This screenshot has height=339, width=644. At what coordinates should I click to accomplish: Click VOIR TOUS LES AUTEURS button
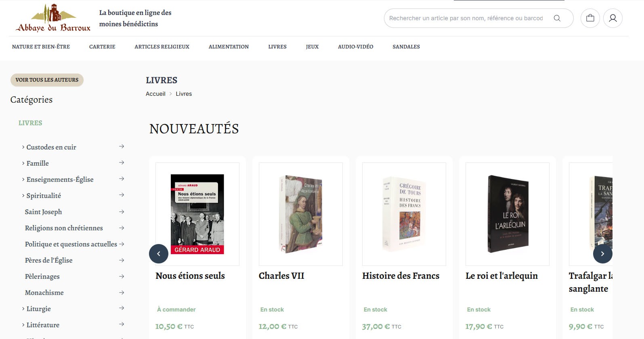click(47, 80)
